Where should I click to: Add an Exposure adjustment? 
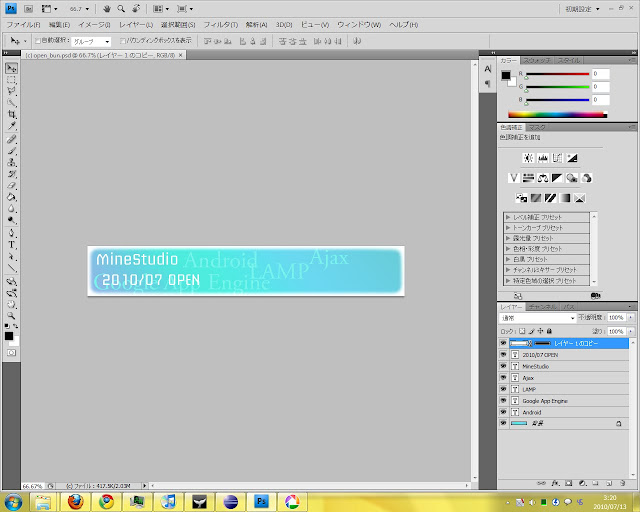tap(572, 158)
